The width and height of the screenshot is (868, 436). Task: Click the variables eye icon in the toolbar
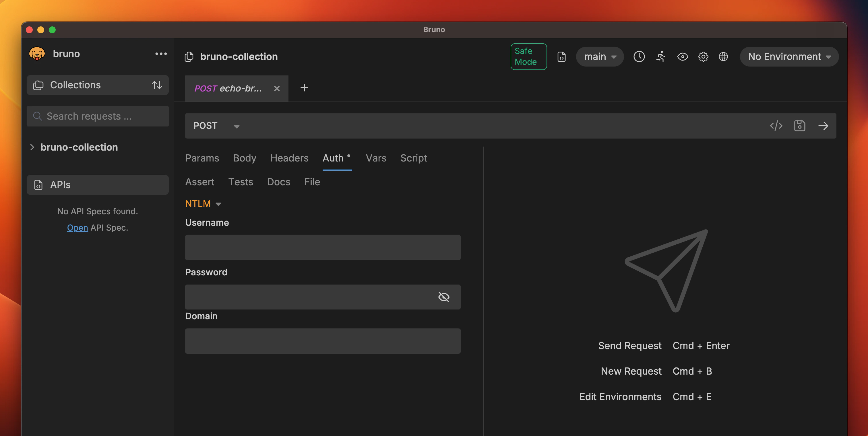682,57
